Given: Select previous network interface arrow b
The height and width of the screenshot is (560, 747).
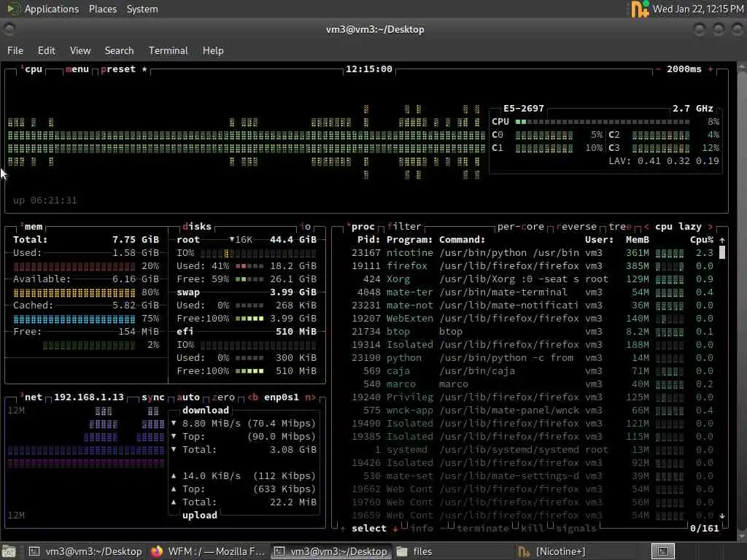Looking at the screenshot, I should pos(253,397).
